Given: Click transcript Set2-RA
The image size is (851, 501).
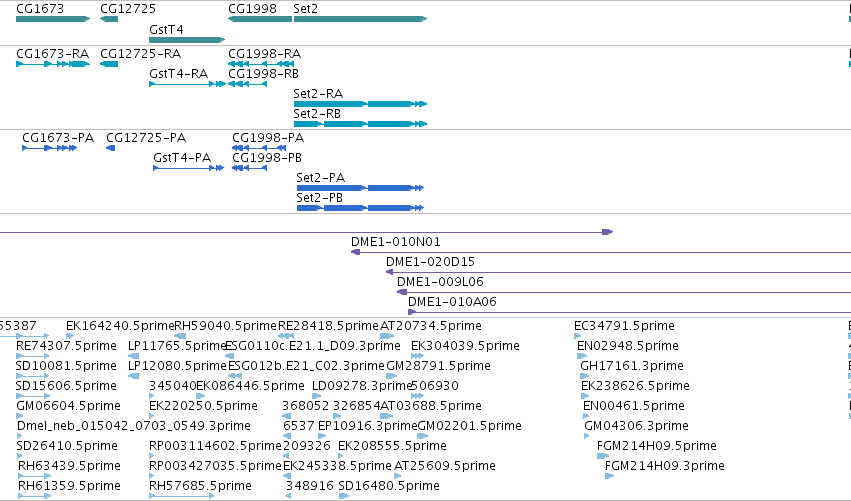Looking at the screenshot, I should 360,104.
